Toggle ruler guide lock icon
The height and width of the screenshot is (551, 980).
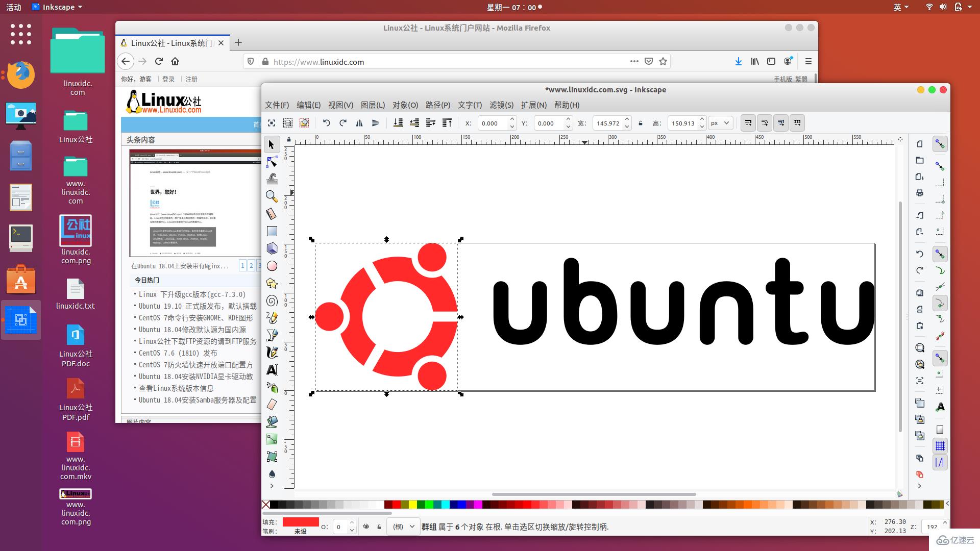tap(289, 140)
